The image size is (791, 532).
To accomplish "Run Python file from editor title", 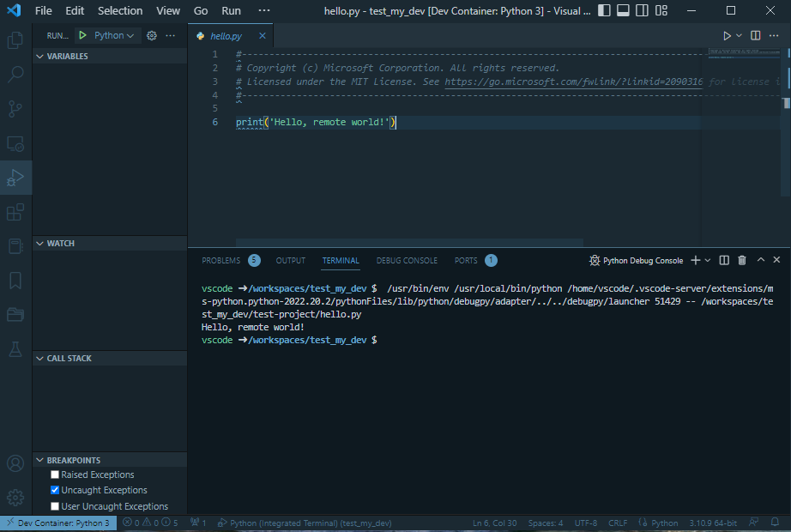I will point(727,36).
